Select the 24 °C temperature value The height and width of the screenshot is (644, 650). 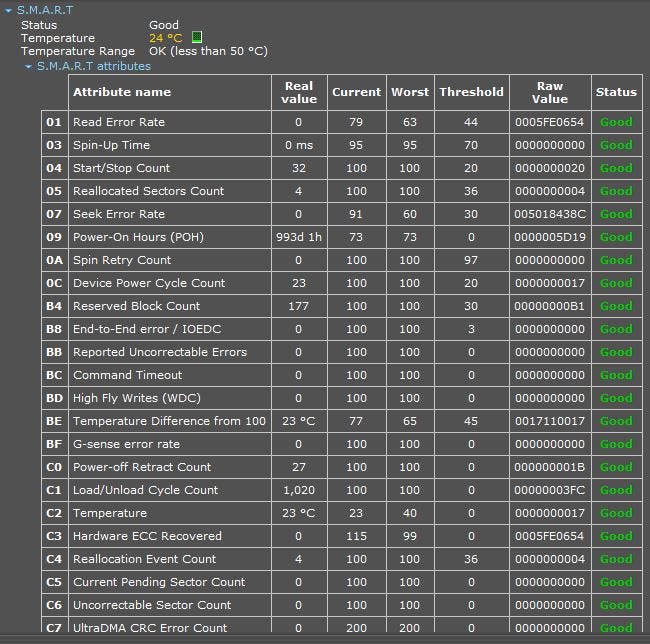pyautogui.click(x=165, y=38)
